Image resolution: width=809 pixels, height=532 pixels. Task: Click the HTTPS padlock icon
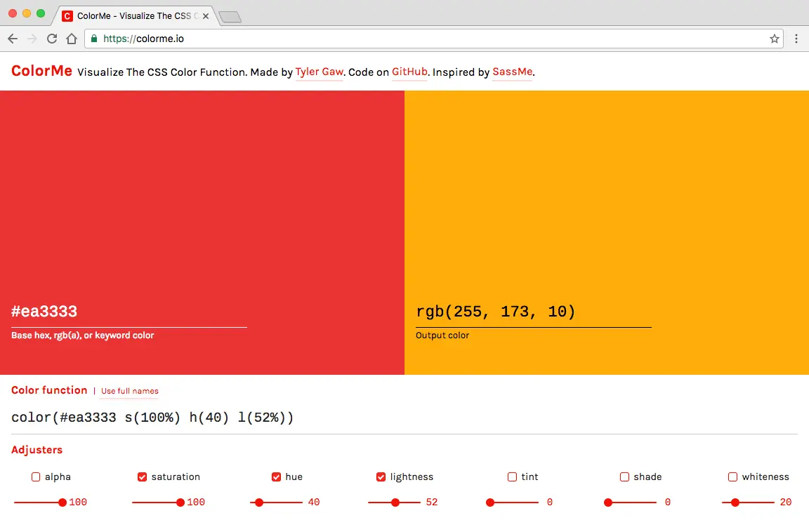(94, 39)
